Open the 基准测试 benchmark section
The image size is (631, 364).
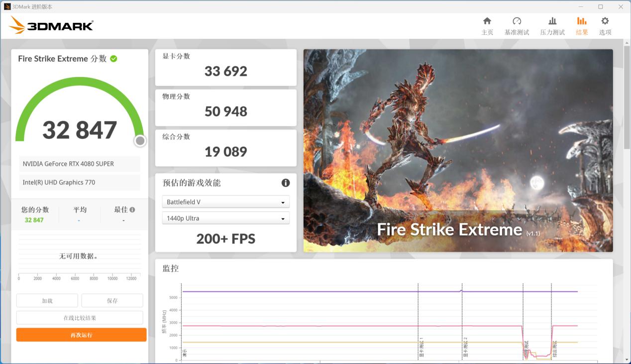coord(517,25)
